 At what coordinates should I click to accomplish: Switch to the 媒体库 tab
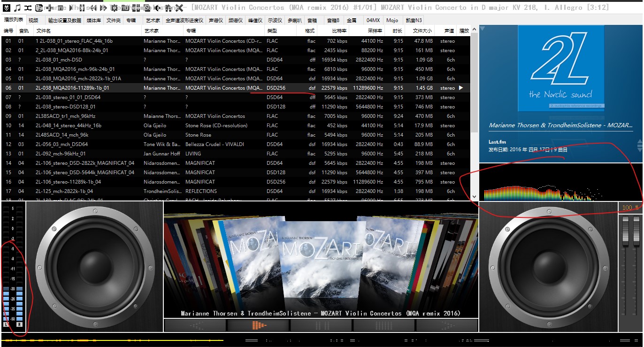pyautogui.click(x=93, y=20)
